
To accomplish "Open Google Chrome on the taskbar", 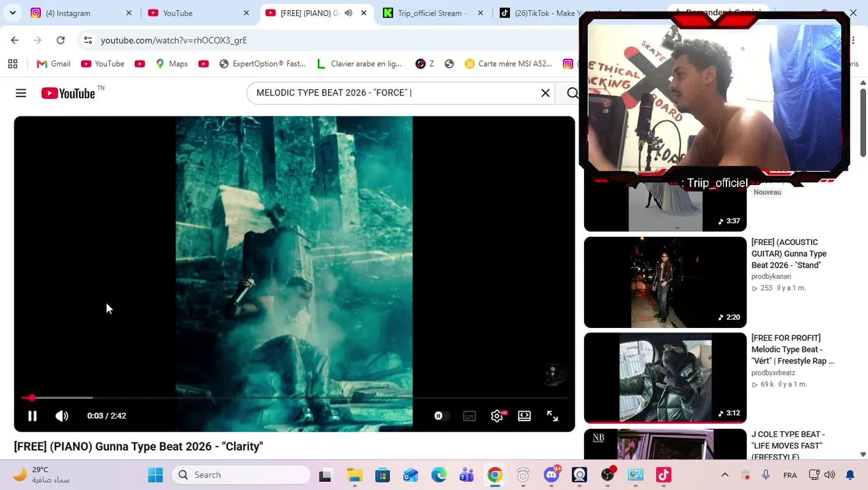I will pyautogui.click(x=495, y=474).
